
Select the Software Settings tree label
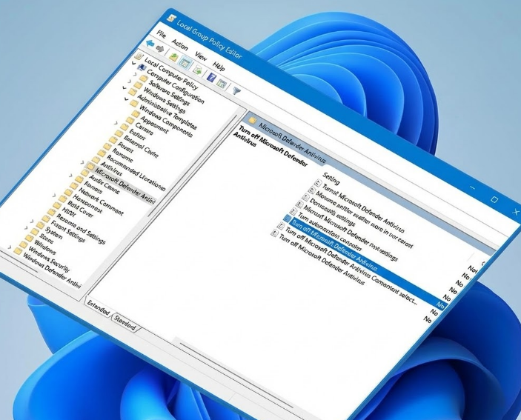tap(170, 93)
